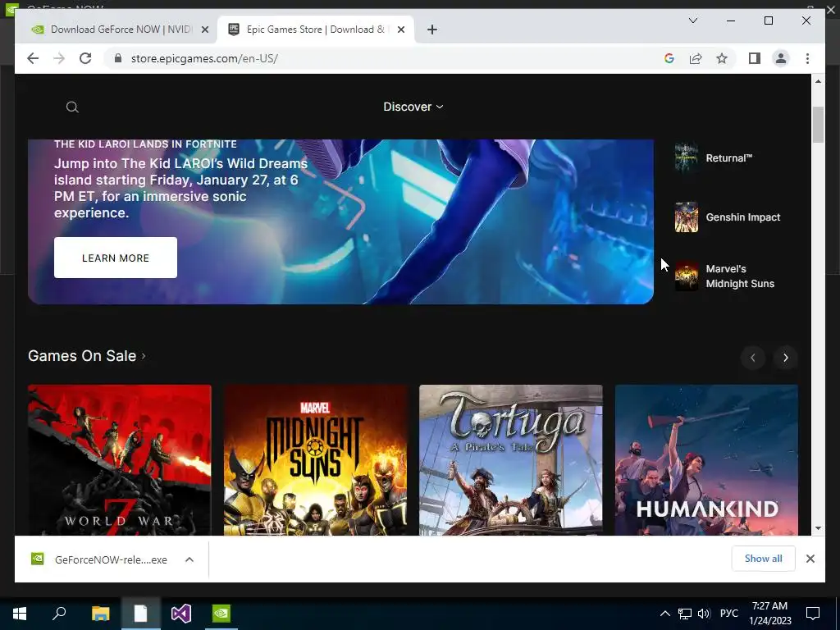The image size is (840, 630).
Task: Open the Chrome profile avatar menu
Action: coord(781,58)
